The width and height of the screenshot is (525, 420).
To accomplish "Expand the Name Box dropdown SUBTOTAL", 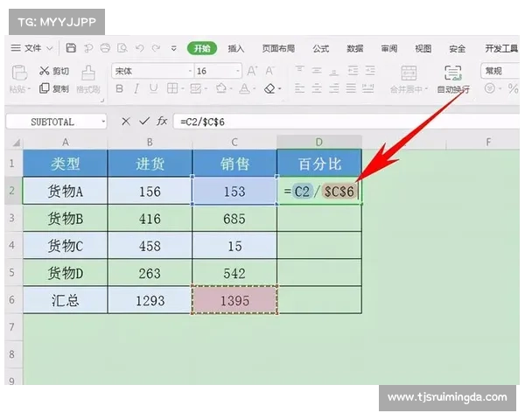I will (x=103, y=122).
